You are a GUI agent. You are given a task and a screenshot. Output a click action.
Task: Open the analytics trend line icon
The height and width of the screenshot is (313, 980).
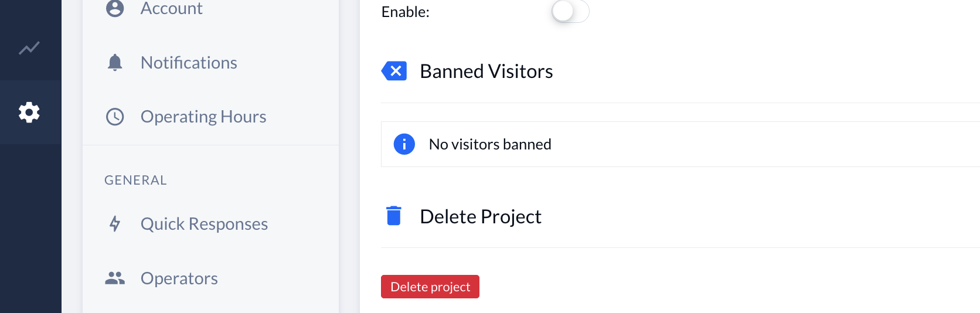(x=29, y=47)
